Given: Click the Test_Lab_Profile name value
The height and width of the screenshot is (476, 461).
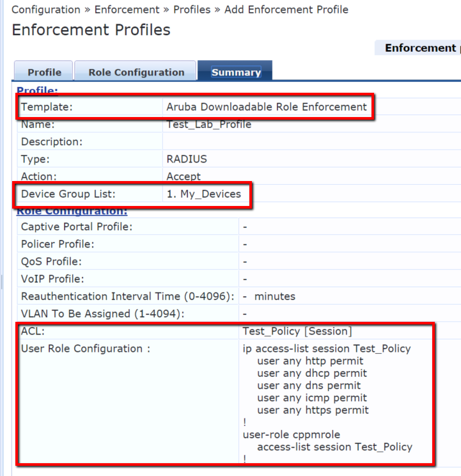Looking at the screenshot, I should pos(209,124).
